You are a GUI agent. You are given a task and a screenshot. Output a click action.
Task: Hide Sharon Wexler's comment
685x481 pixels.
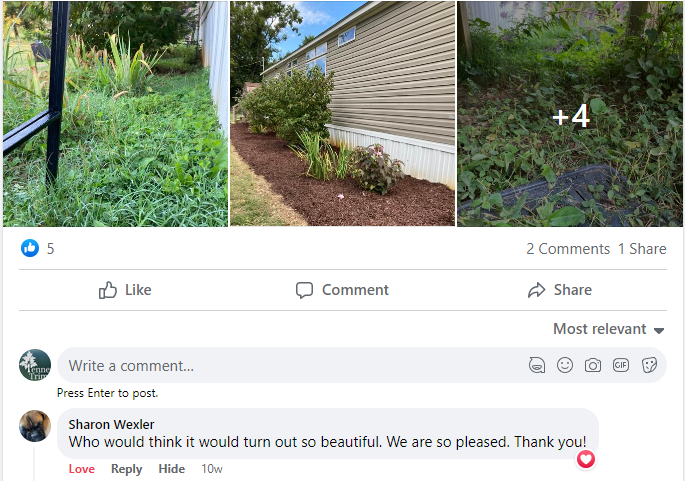172,469
